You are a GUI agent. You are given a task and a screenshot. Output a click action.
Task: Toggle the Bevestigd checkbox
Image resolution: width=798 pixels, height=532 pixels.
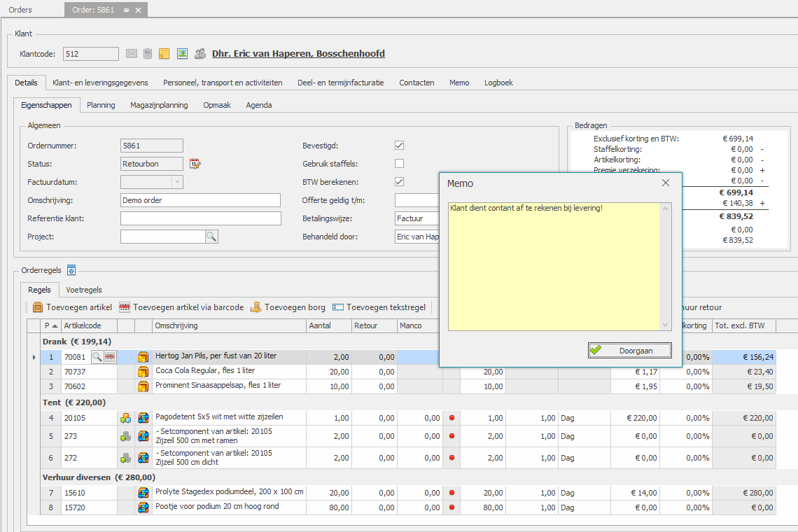[399, 145]
